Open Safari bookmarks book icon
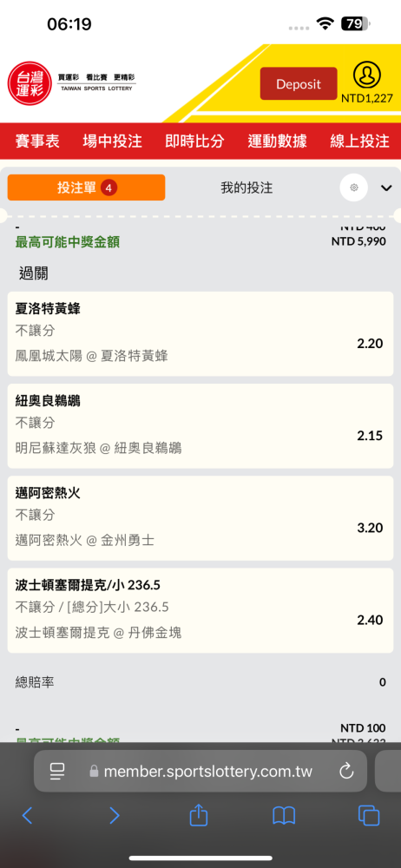 coord(284,815)
